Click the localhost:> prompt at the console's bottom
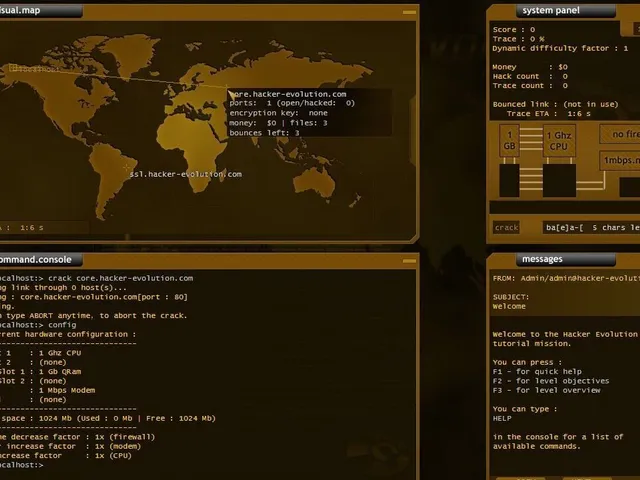Screen dimensions: 640x480 click(22, 465)
